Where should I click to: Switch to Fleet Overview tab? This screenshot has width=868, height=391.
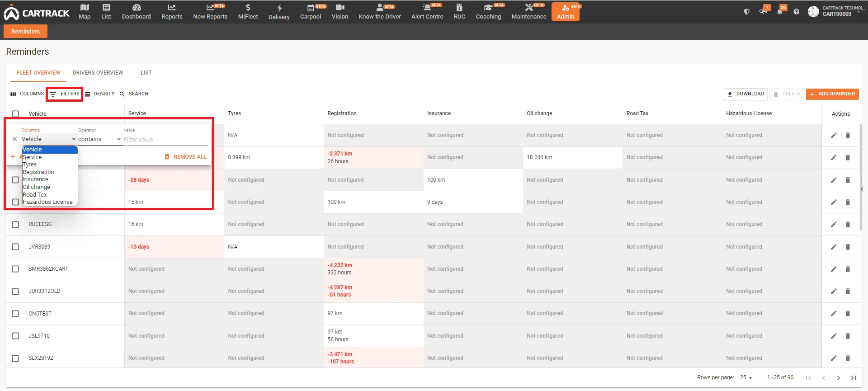tap(38, 73)
